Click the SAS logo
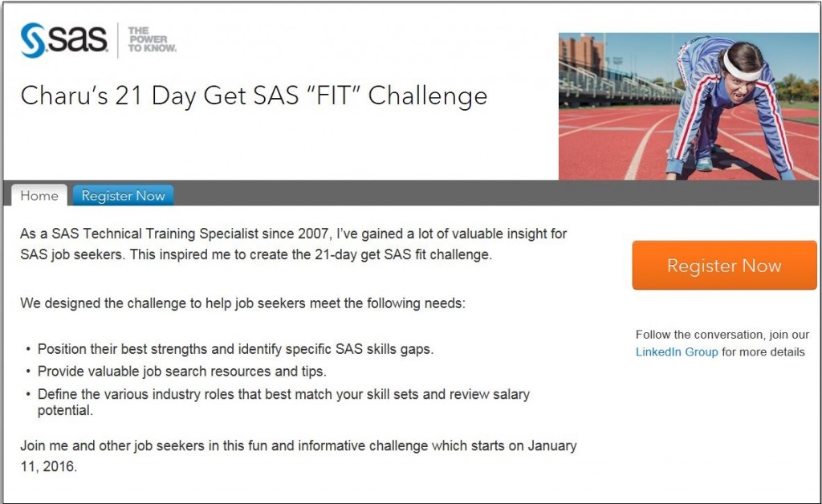This screenshot has height=504, width=822. [x=64, y=40]
